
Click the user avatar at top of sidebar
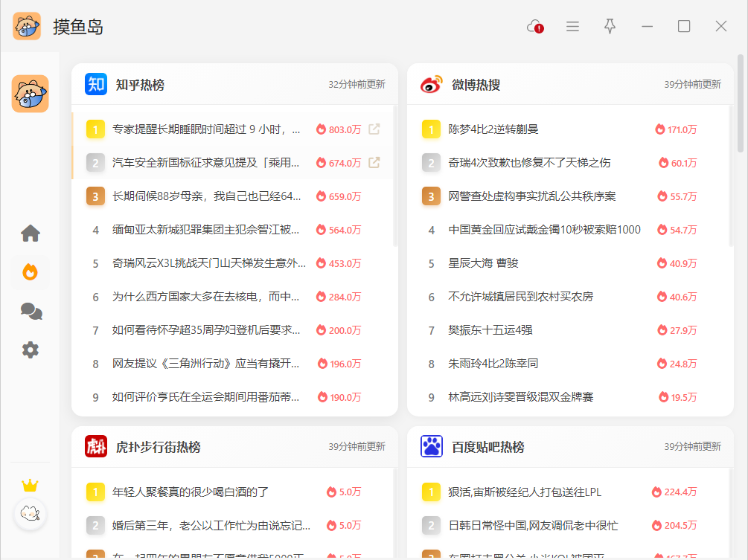coord(31,94)
